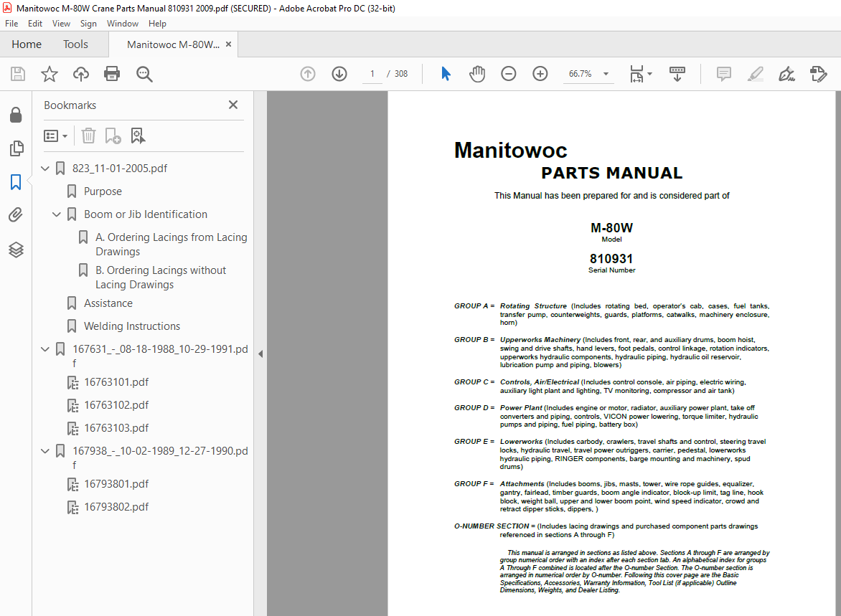This screenshot has width=841, height=616.
Task: Close the Bookmarks panel
Action: 232,105
